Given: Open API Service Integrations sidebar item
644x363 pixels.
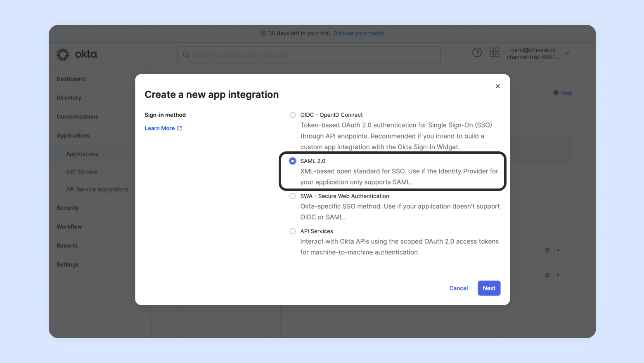Looking at the screenshot, I should [97, 189].
